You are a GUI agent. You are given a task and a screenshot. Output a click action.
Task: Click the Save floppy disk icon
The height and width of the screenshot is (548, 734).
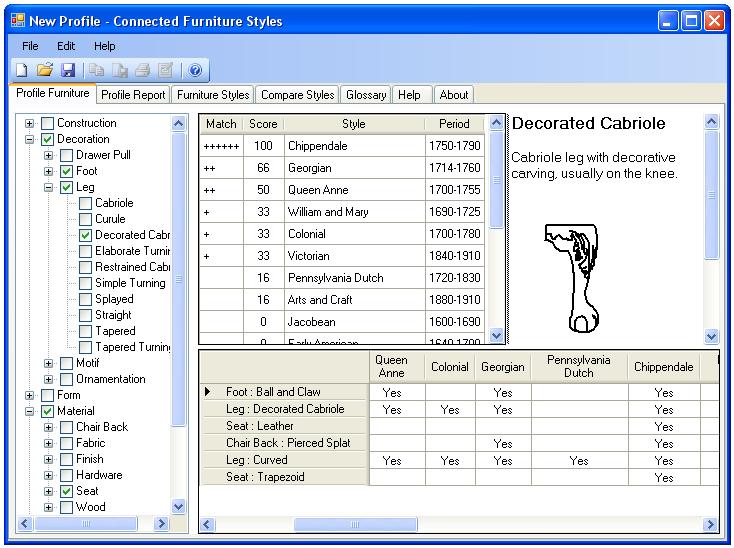(68, 70)
